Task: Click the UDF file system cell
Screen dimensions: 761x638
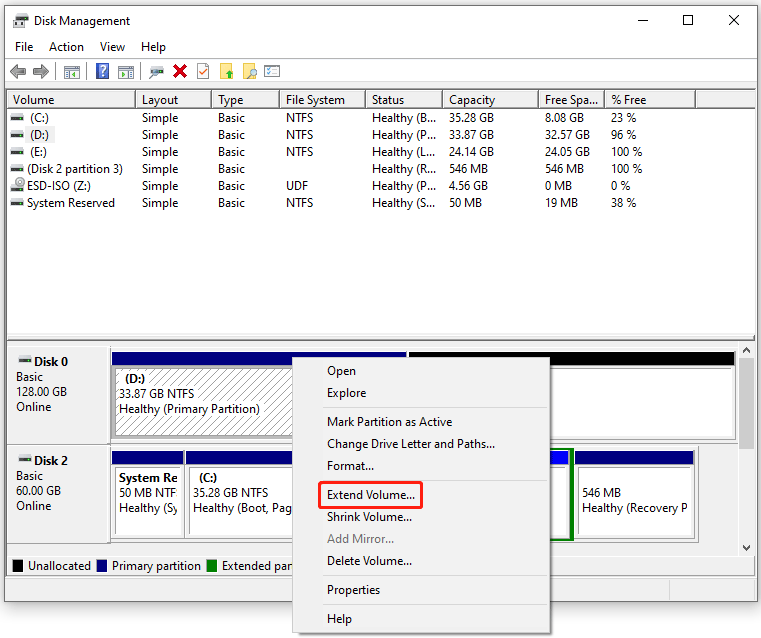Action: tap(297, 186)
